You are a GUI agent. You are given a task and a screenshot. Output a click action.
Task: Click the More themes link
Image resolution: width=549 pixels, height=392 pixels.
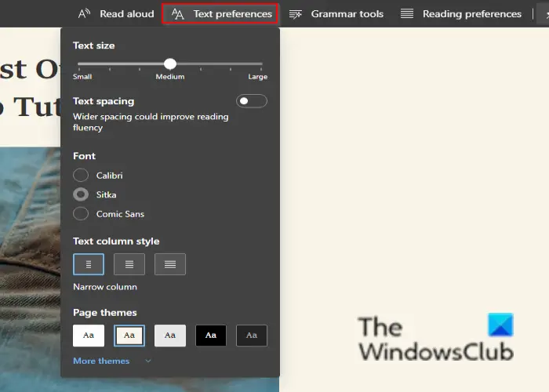101,361
